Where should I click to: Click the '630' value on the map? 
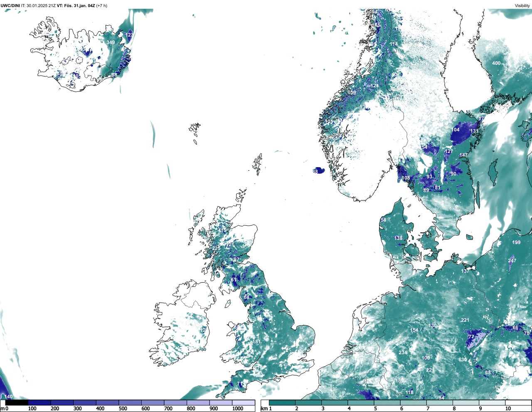[463, 360]
